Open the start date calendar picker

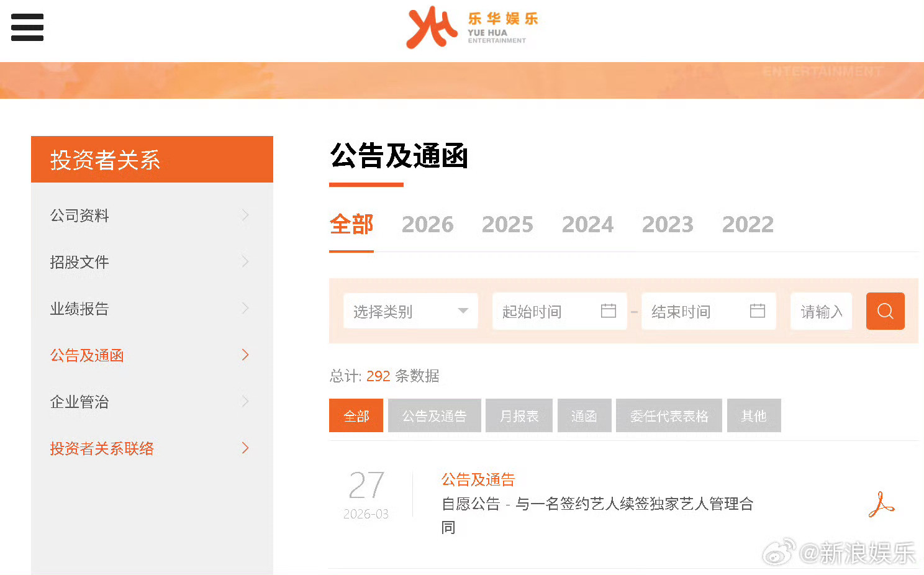[x=609, y=310]
